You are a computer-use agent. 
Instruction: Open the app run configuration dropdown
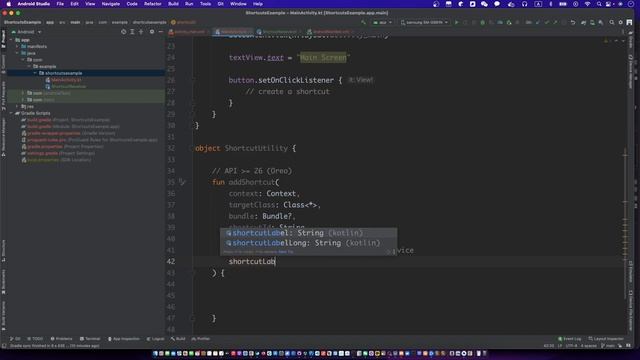[x=382, y=22]
